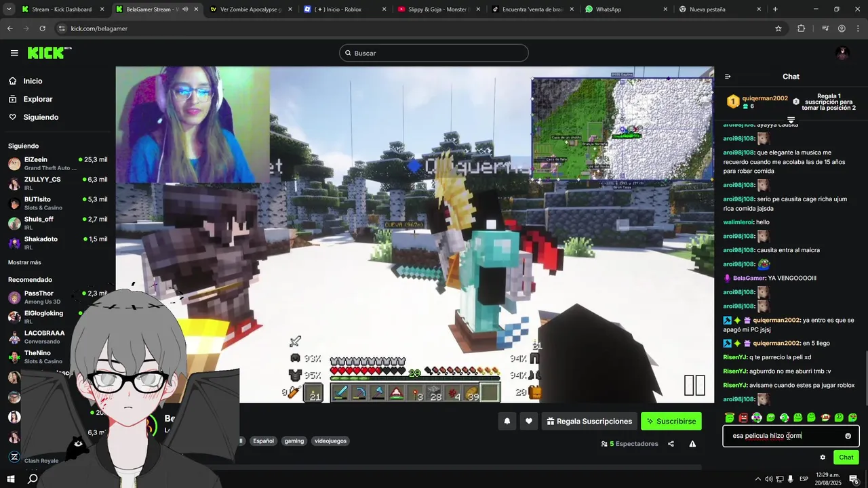This screenshot has height=488, width=868.
Task: Click the videojuegos tag
Action: (330, 441)
